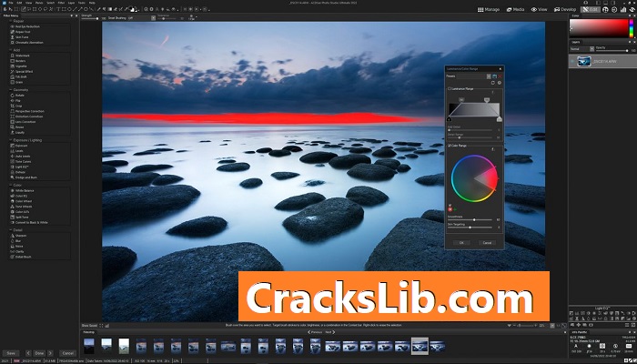637x364 pixels.
Task: Reset settings in Luminance/Color Range dialog
Action: point(493,83)
